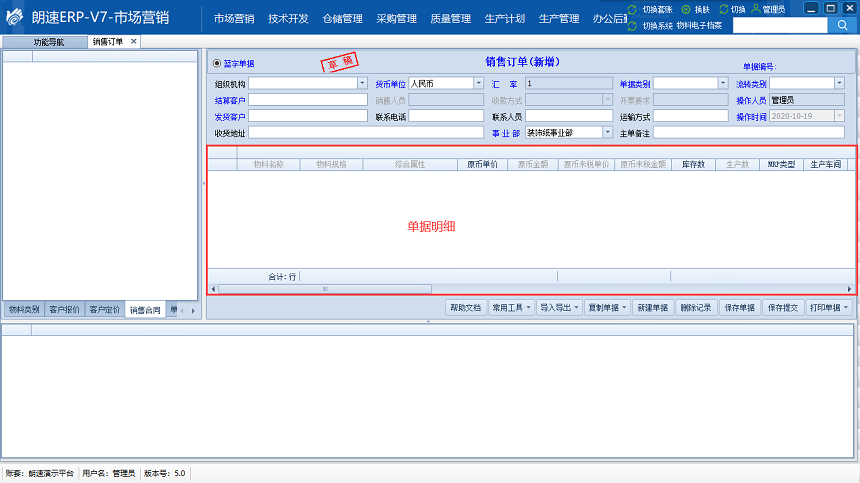
Task: Open the 单据类别 dropdown
Action: (723, 83)
